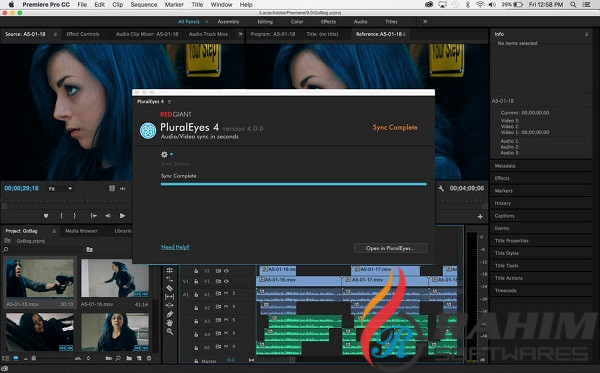
Task: Toggle V1 track output eye
Action: [227, 281]
